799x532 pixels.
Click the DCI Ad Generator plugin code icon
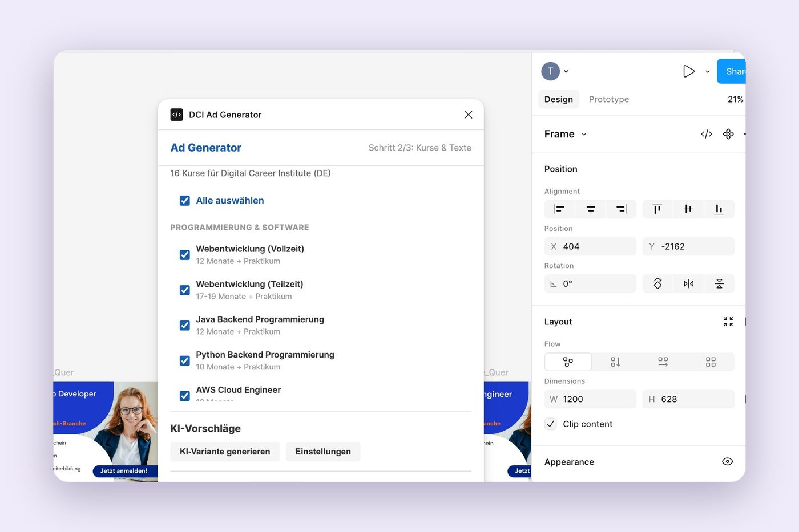(x=176, y=115)
